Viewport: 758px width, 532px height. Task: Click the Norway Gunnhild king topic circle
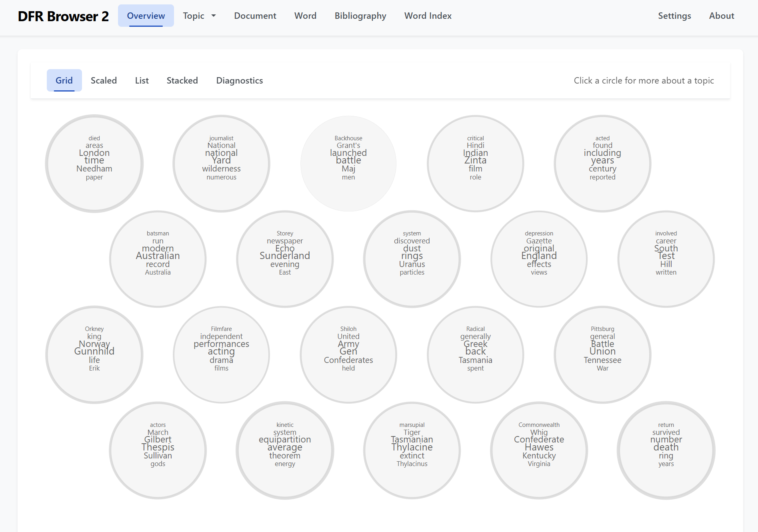tap(94, 355)
